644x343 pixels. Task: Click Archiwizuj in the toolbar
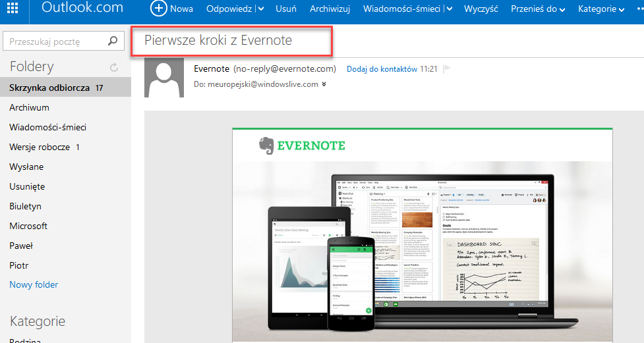330,9
